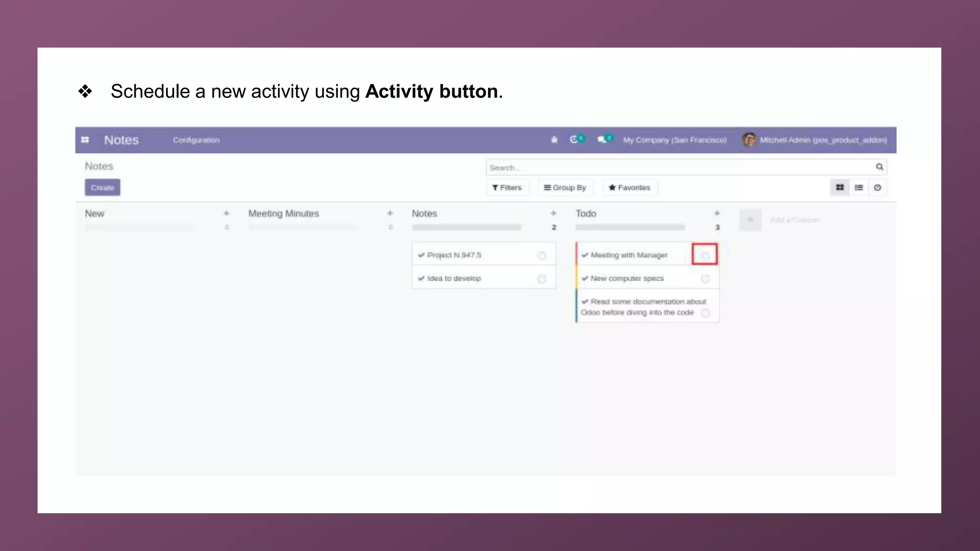The width and height of the screenshot is (980, 551).
Task: Click the bug debug icon in navbar
Action: (554, 140)
